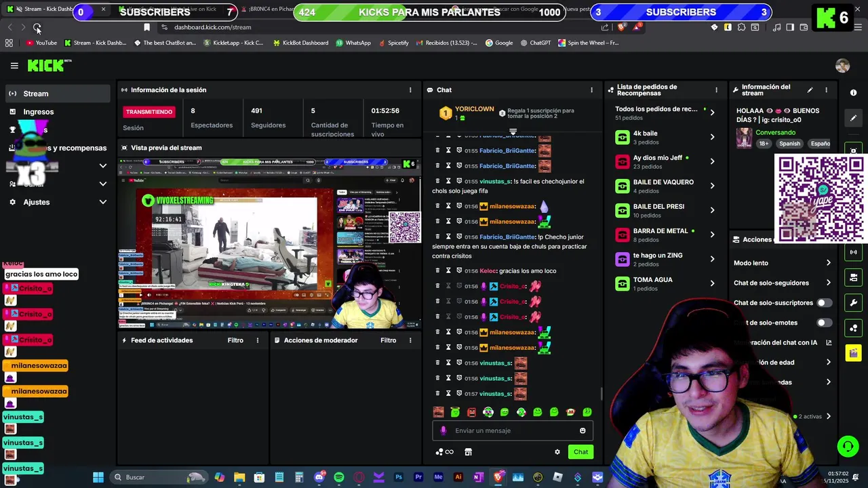Click the Kick logo in the header
The width and height of the screenshot is (868, 488).
(49, 65)
